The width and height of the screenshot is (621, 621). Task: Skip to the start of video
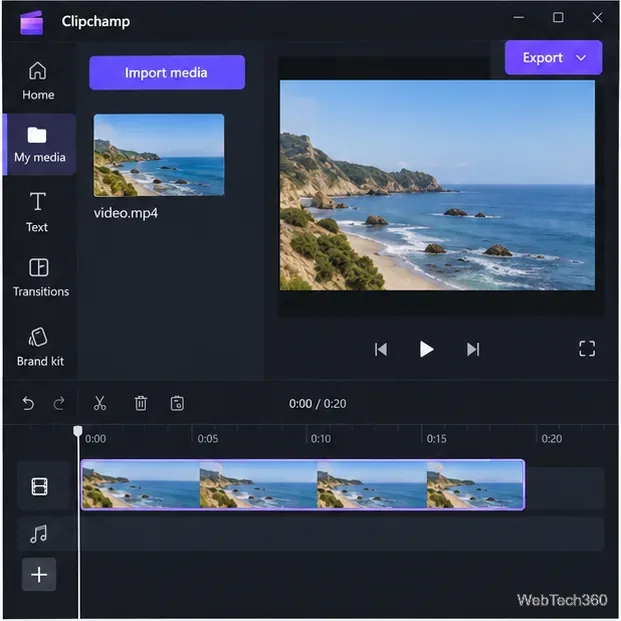point(381,349)
